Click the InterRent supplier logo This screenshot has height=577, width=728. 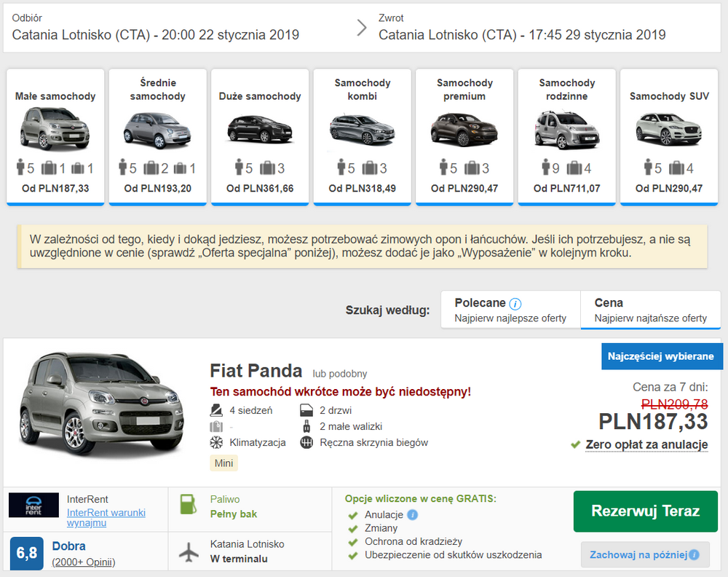pos(34,505)
